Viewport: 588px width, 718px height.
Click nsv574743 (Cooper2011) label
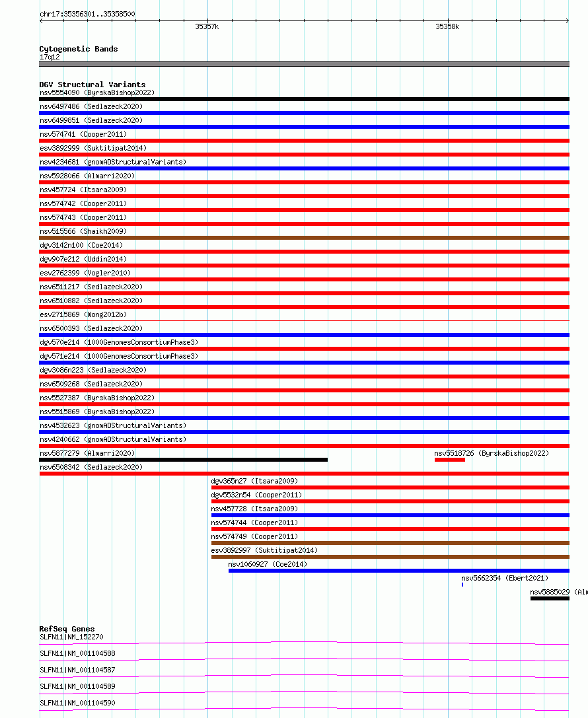click(x=83, y=217)
